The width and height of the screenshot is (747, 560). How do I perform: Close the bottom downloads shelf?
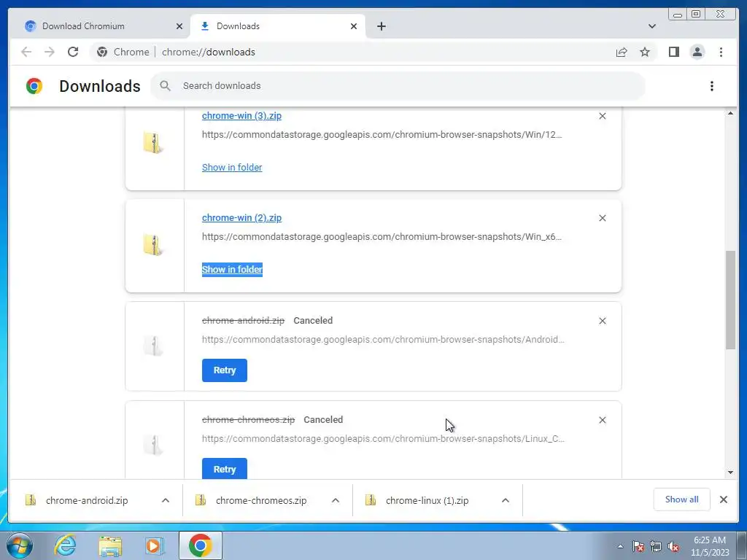[723, 499]
